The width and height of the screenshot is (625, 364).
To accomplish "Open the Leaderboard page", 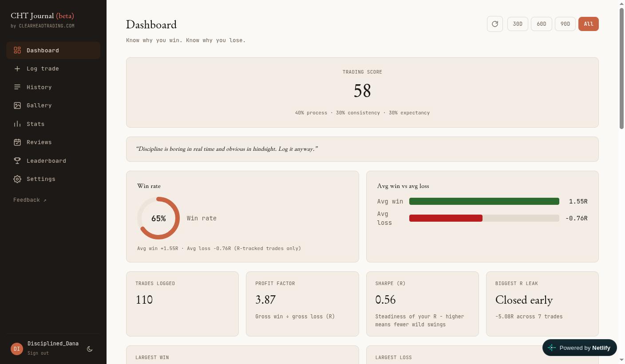I will point(53,160).
